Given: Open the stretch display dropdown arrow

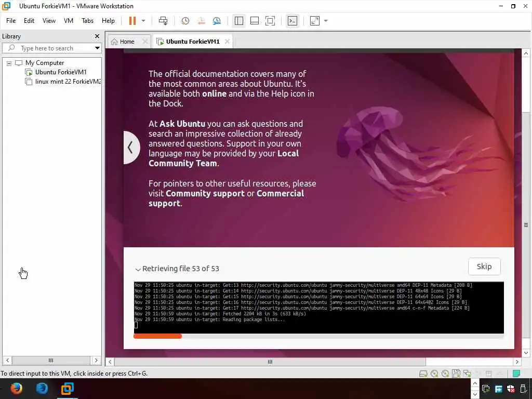Looking at the screenshot, I should 326,21.
